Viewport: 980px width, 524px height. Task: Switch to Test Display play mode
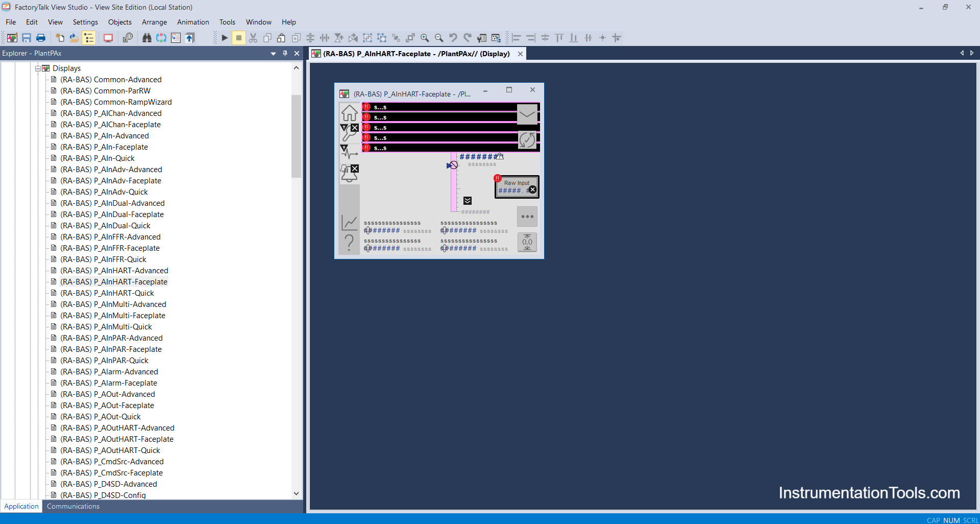click(225, 38)
